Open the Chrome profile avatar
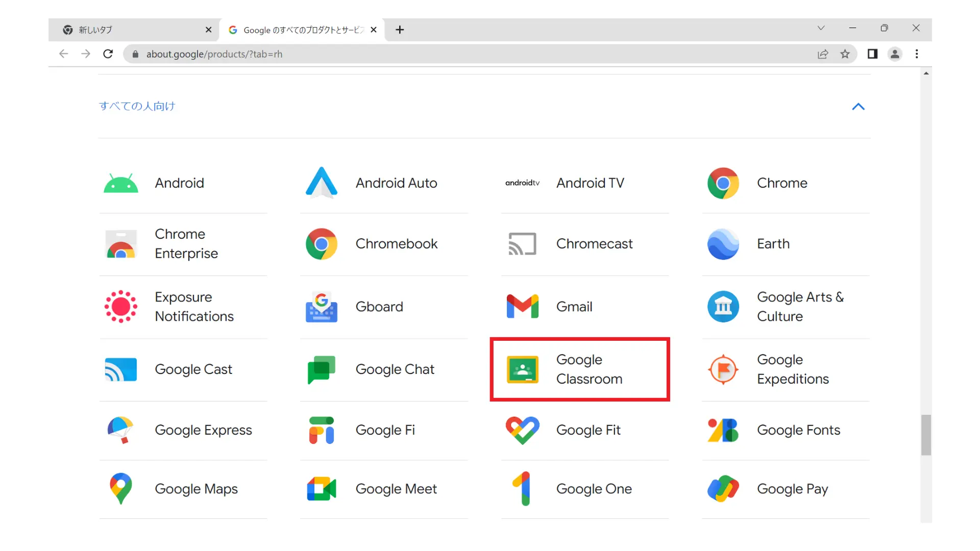The image size is (980, 551). (895, 54)
